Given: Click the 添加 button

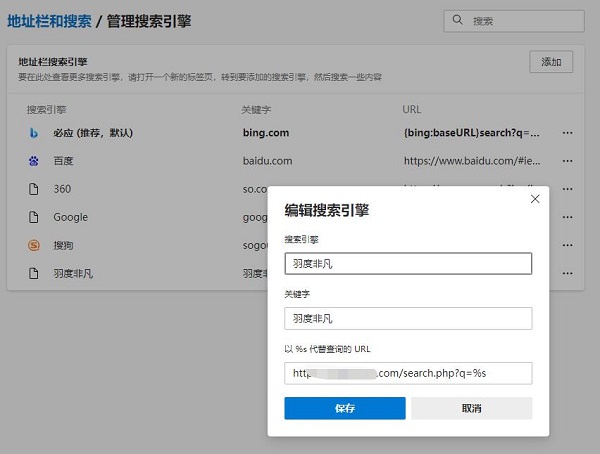Looking at the screenshot, I should tap(551, 62).
